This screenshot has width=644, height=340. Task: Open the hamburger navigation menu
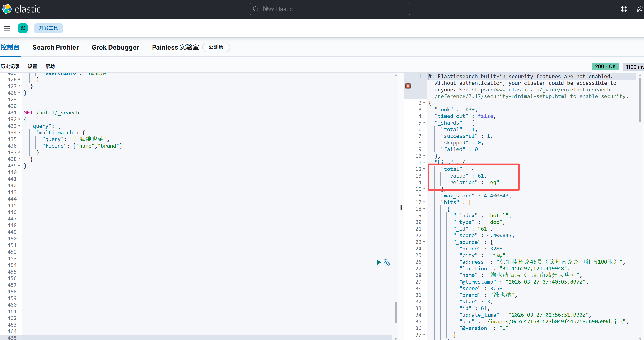pos(7,28)
